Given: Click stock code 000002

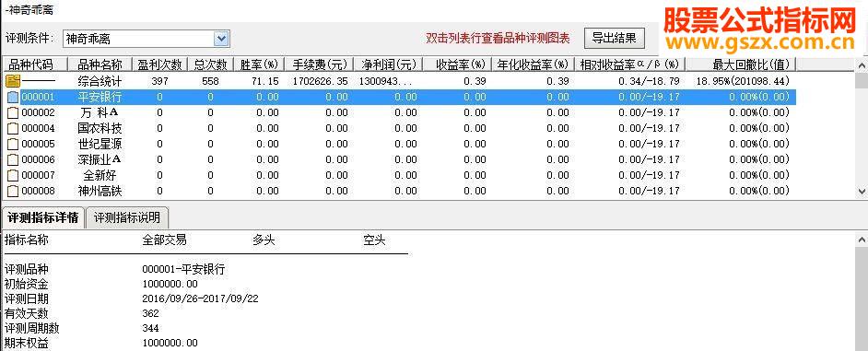Looking at the screenshot, I should tap(38, 113).
